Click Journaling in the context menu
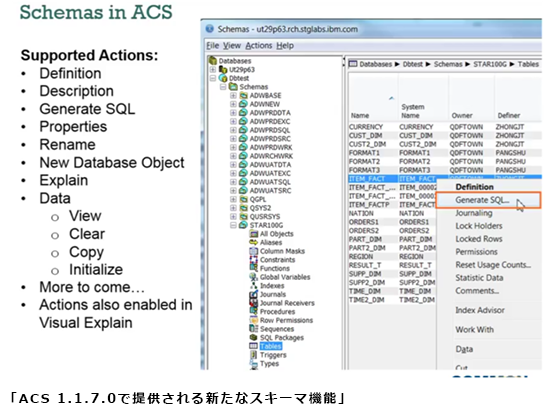Viewport: 550px width, 415px height. 474,213
